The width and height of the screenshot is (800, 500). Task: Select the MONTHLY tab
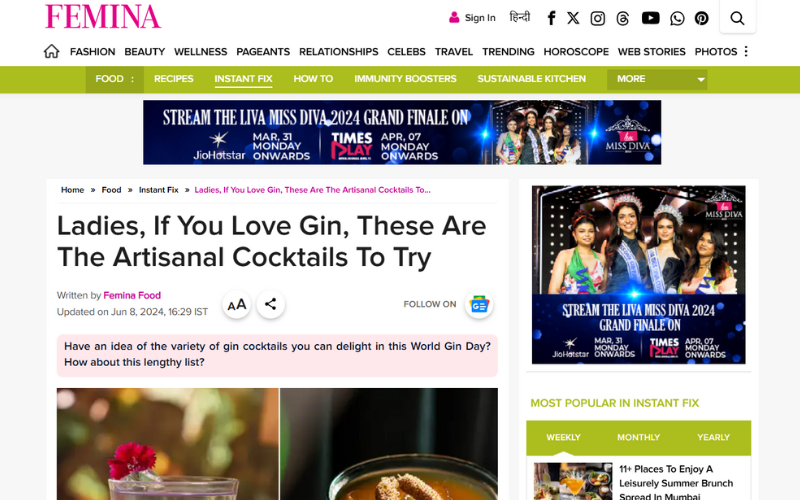[x=638, y=437]
